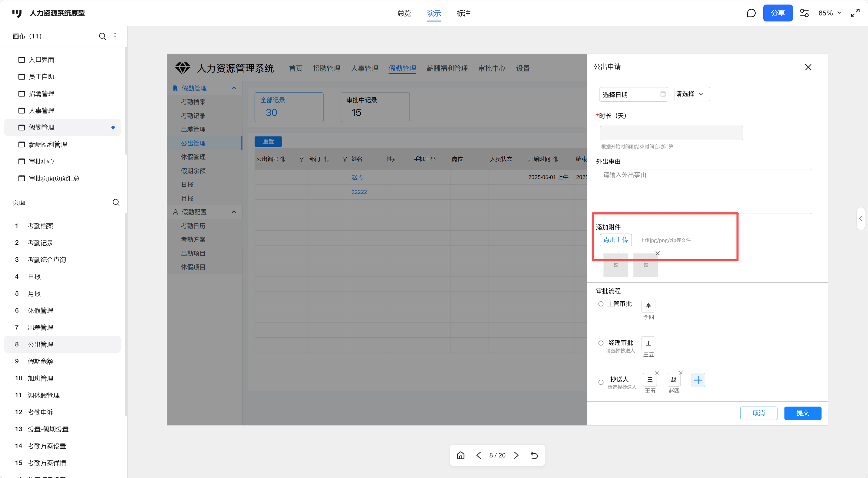Click the 提交 button
The height and width of the screenshot is (478, 868).
[x=802, y=413]
